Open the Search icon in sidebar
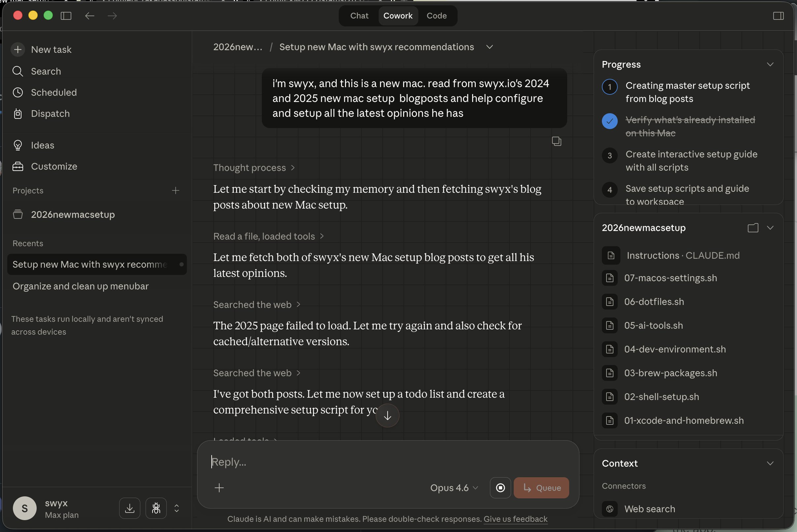 point(17,71)
